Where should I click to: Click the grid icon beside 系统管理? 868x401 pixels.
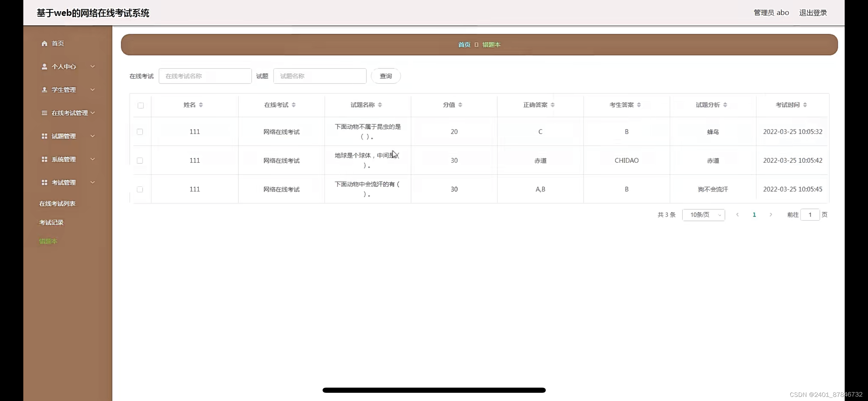[x=44, y=159]
